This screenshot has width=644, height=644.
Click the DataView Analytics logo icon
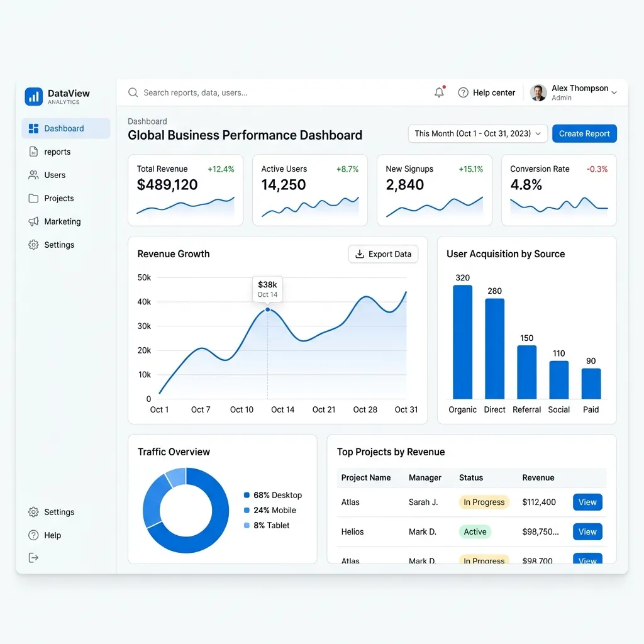[x=34, y=96]
